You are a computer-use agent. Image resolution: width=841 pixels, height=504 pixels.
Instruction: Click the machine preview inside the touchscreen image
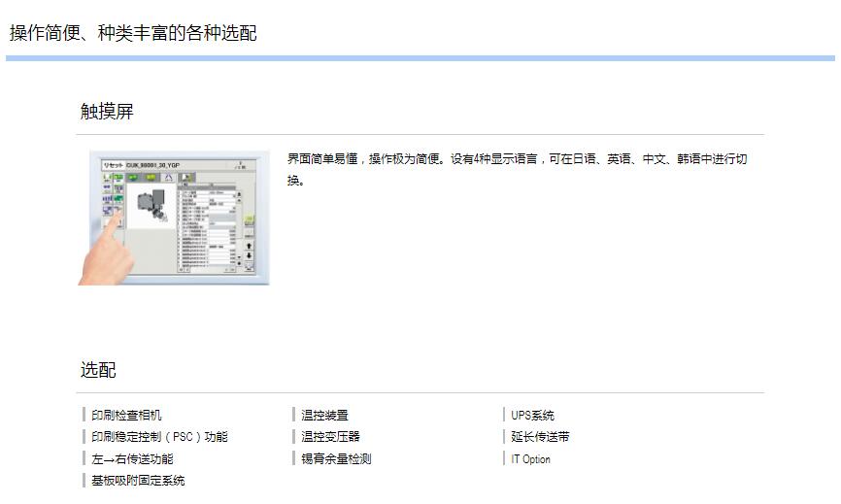tap(149, 203)
